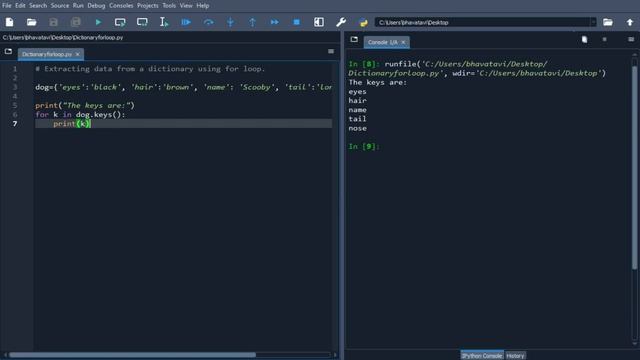Open the Tools menu
The image size is (640, 360).
tap(169, 6)
